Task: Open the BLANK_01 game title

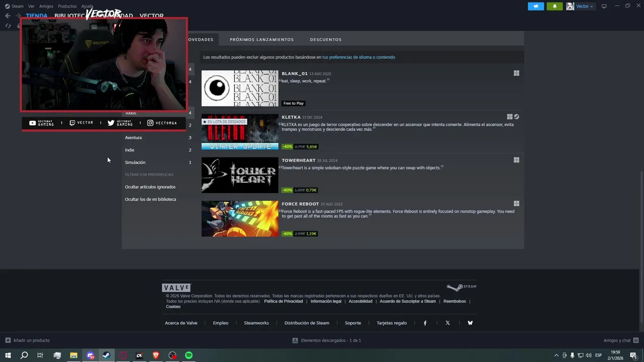Action: pyautogui.click(x=294, y=73)
